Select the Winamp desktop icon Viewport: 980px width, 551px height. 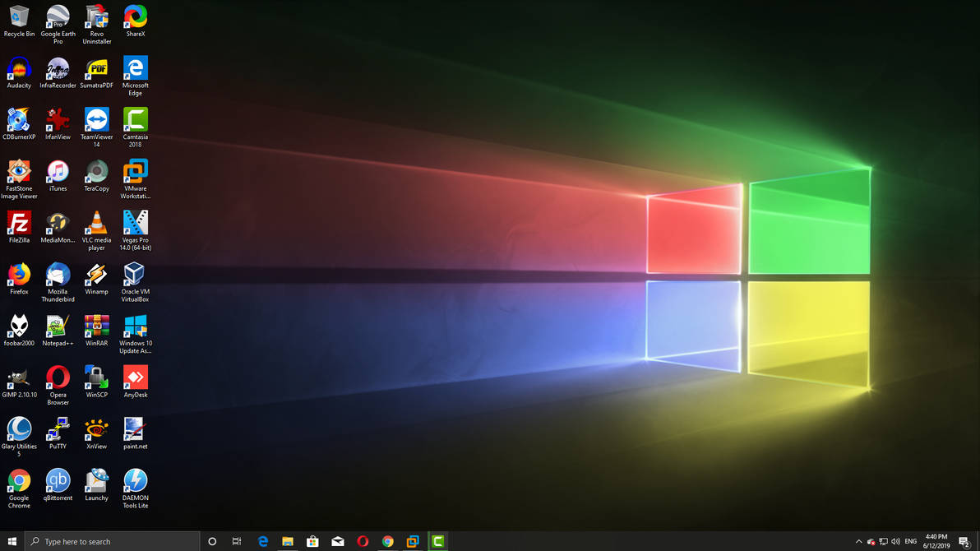tap(97, 279)
